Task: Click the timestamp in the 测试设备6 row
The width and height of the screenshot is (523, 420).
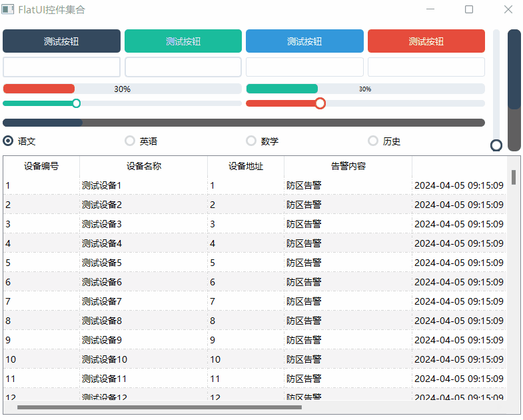Action: tap(459, 282)
